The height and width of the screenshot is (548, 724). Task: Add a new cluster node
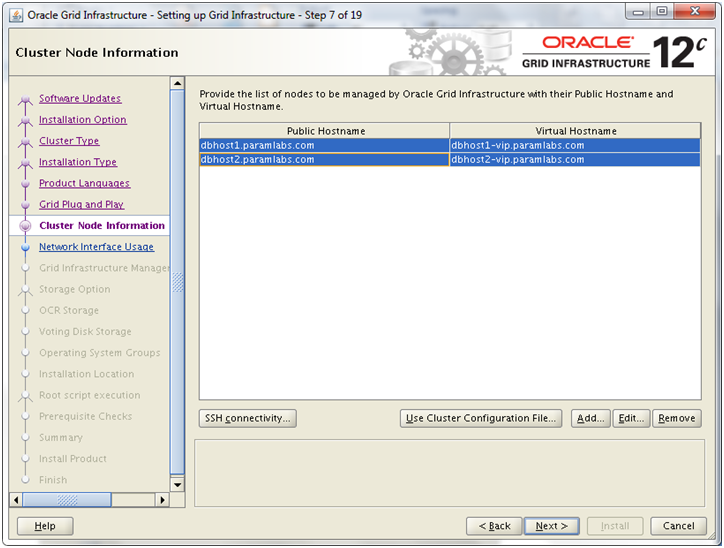[x=591, y=418]
